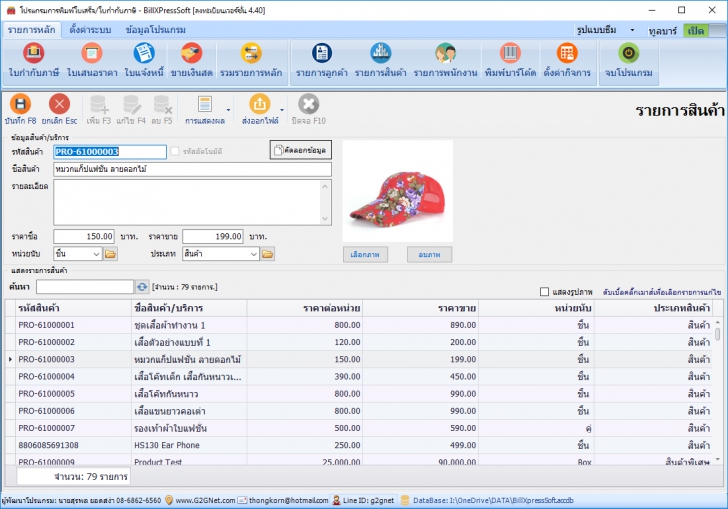
Task: Click the ค้นหา search input field
Action: tap(85, 287)
